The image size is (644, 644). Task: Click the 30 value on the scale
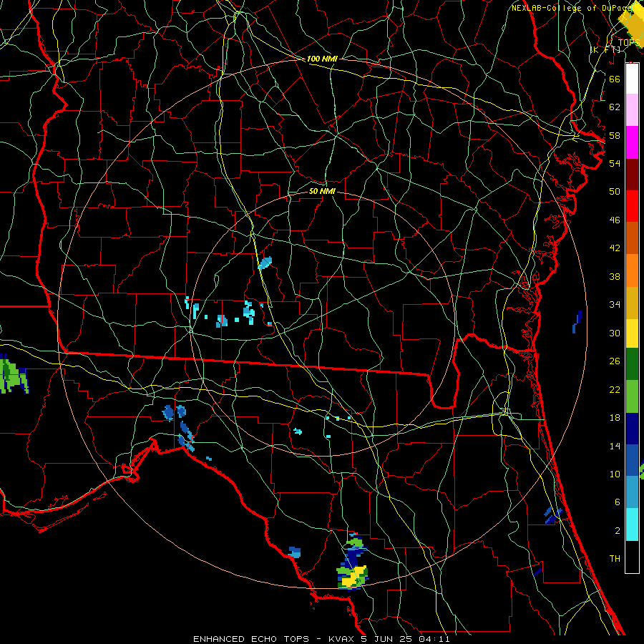tap(615, 333)
